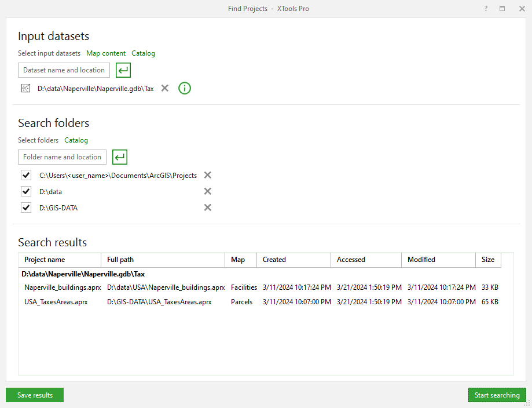Show info for the Tax dataset
This screenshot has height=408, width=532.
[185, 88]
